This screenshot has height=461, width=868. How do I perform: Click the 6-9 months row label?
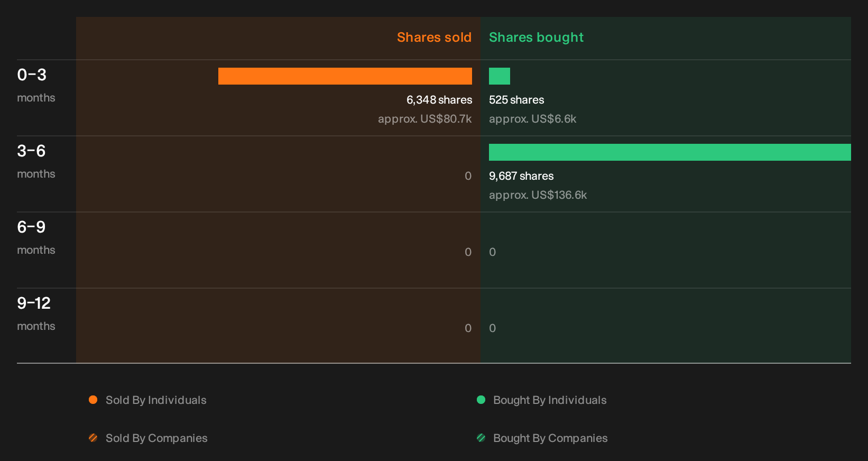point(36,237)
